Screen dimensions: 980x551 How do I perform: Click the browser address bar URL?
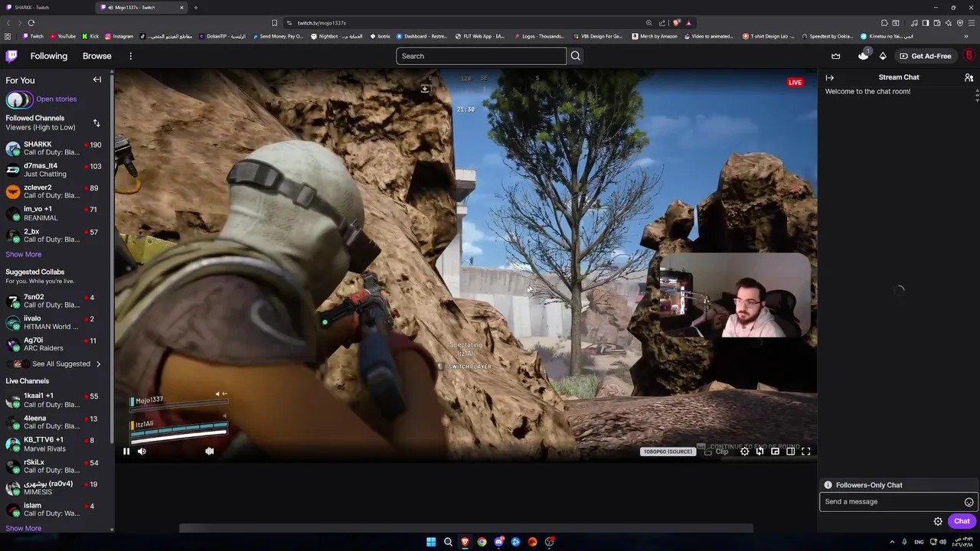[322, 23]
